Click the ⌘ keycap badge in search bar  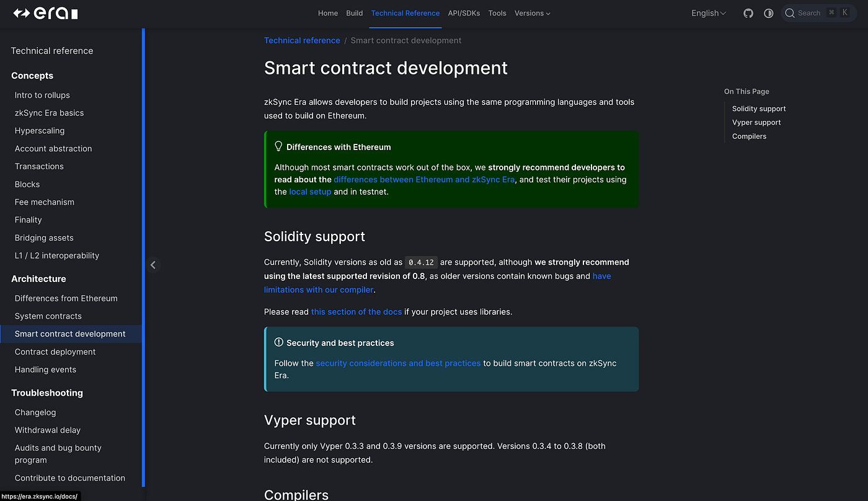point(831,12)
